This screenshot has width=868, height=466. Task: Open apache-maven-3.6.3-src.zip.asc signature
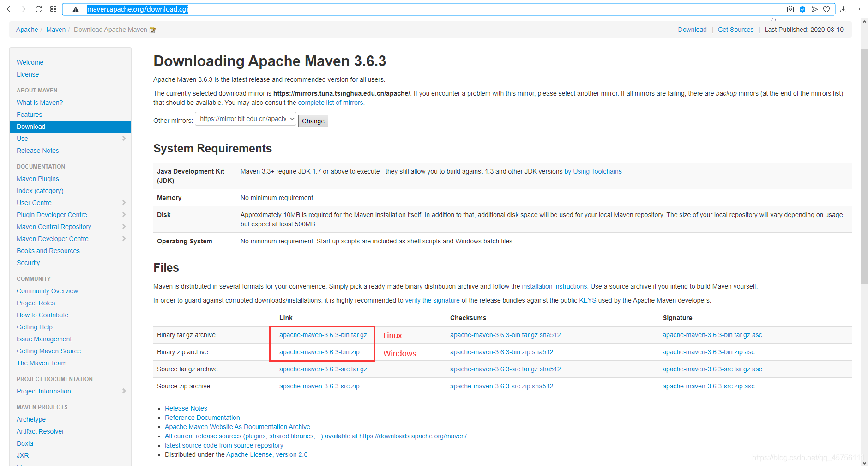tap(709, 386)
